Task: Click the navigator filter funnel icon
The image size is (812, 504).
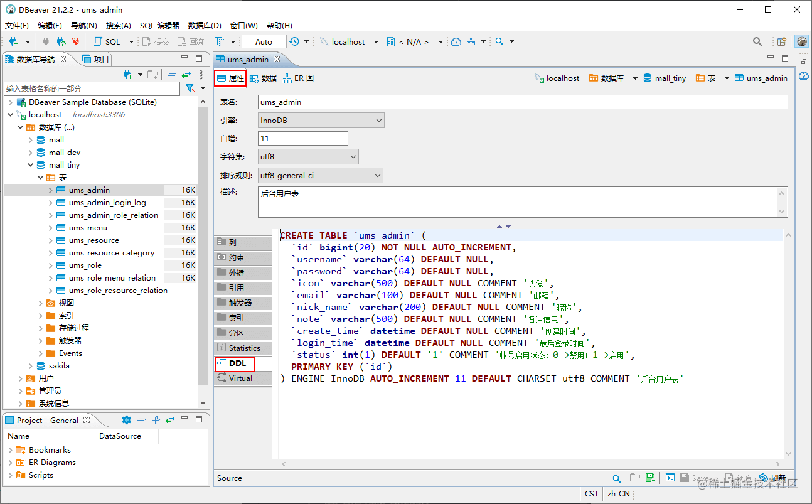Action: click(190, 88)
